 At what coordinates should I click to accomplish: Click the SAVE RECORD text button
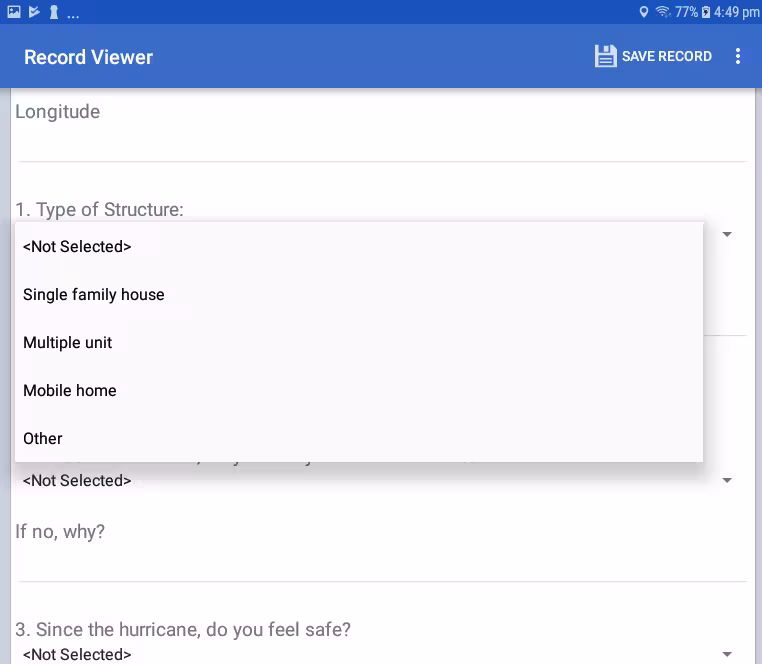click(667, 56)
